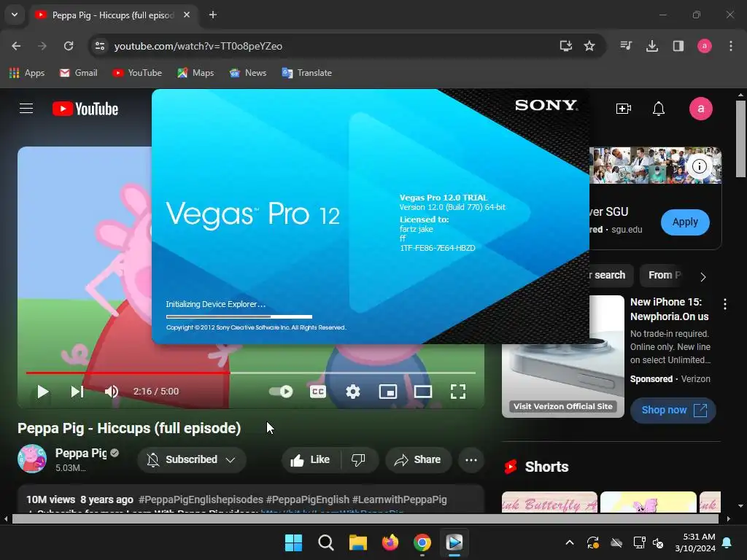
Task: Install app icon in address bar
Action: click(566, 46)
